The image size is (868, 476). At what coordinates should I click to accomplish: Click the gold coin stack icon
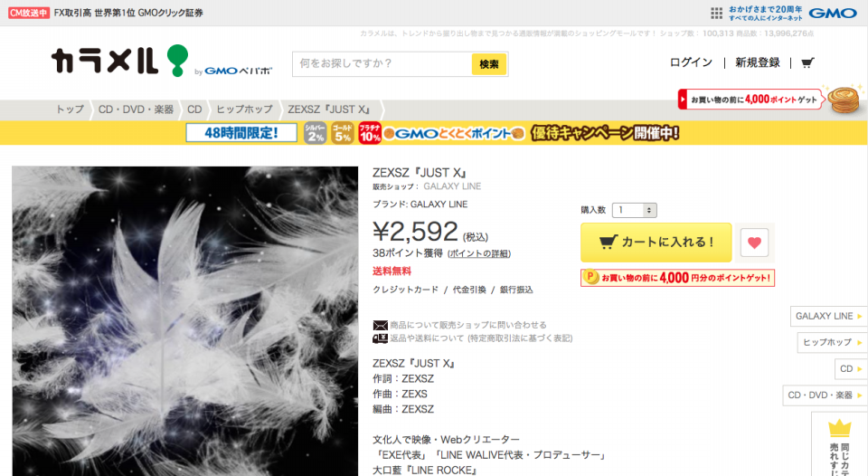coord(844,100)
